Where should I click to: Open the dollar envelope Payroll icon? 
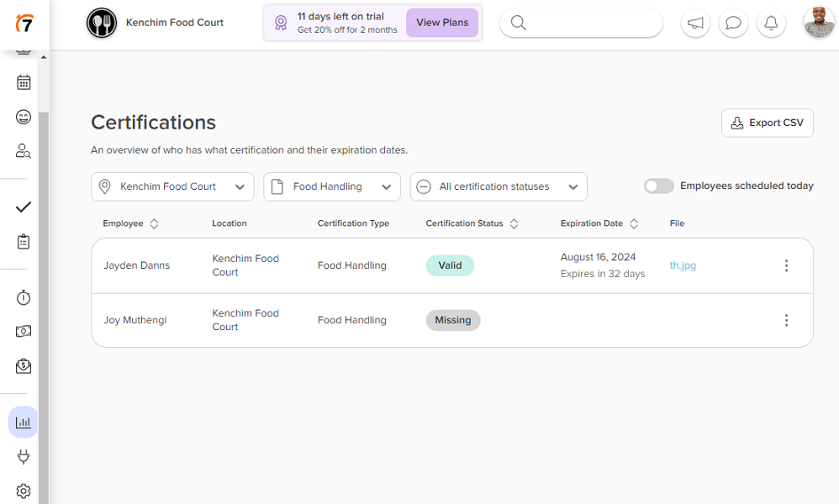pyautogui.click(x=24, y=366)
